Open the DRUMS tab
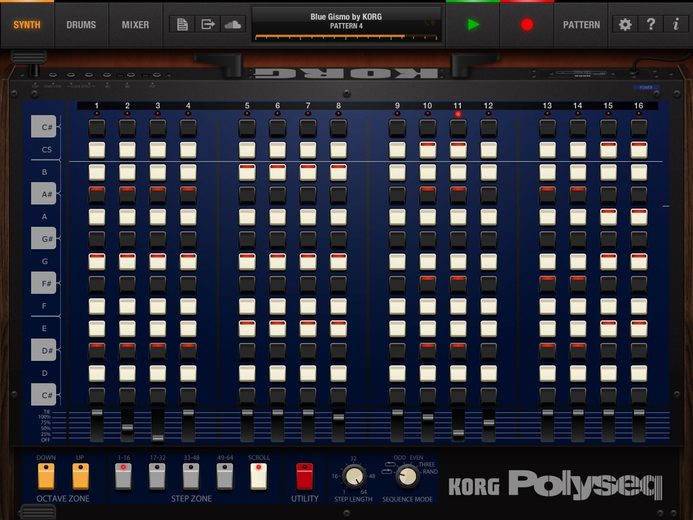This screenshot has height=520, width=693. (x=81, y=25)
